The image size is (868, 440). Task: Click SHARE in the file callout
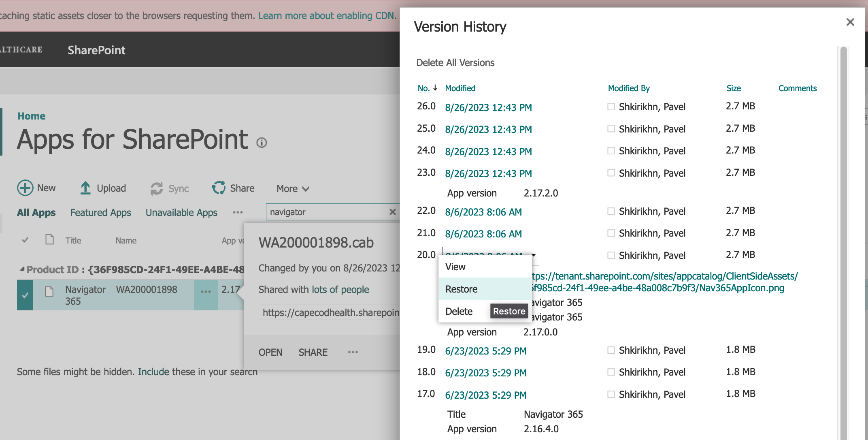point(313,352)
